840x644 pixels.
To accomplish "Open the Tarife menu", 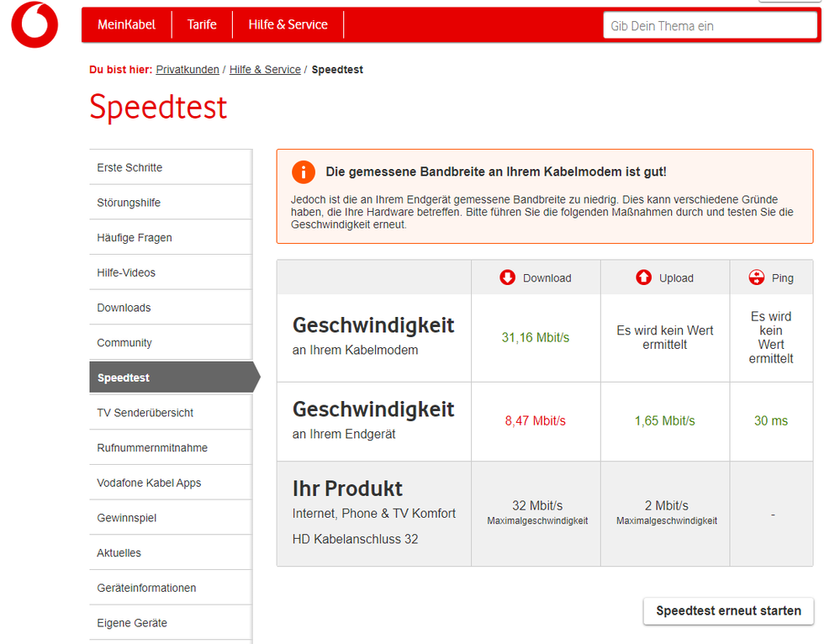I will [202, 24].
